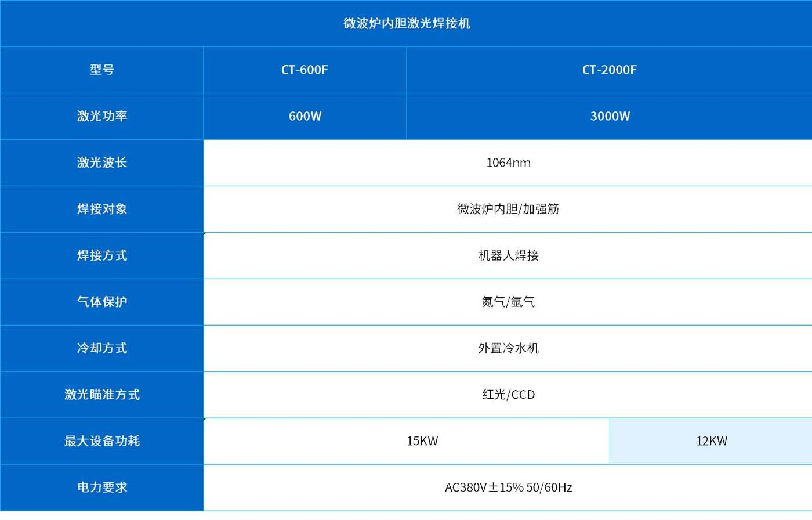The image size is (812, 520).
Task: Select the 激光功率 row label
Action: [x=101, y=116]
